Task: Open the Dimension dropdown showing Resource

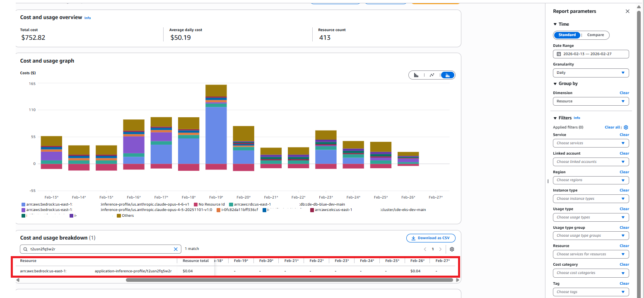Action: point(591,101)
